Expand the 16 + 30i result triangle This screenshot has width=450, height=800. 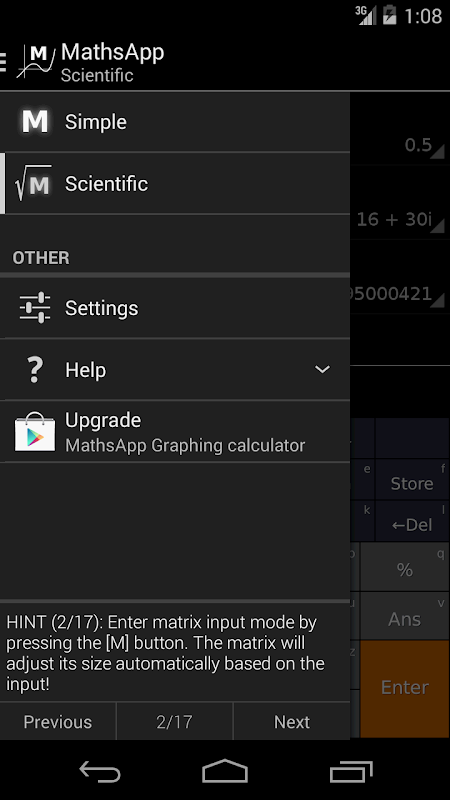coord(437,226)
